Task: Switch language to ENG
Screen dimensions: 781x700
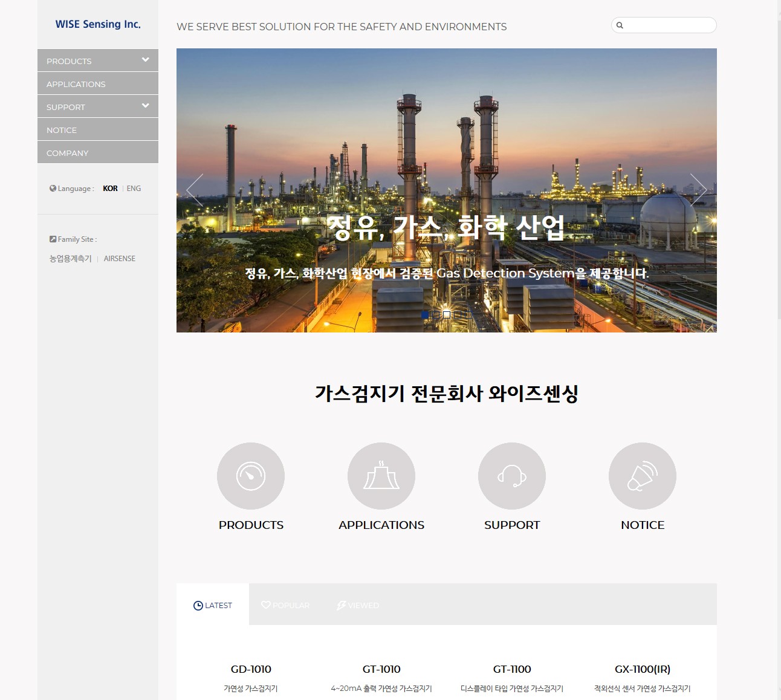Action: tap(134, 189)
